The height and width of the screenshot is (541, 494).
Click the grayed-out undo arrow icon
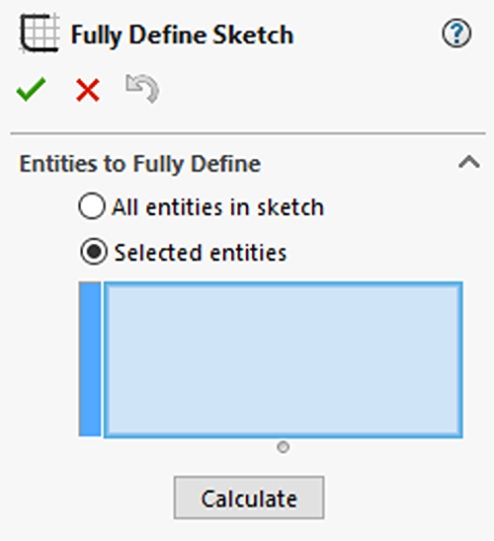(x=142, y=88)
